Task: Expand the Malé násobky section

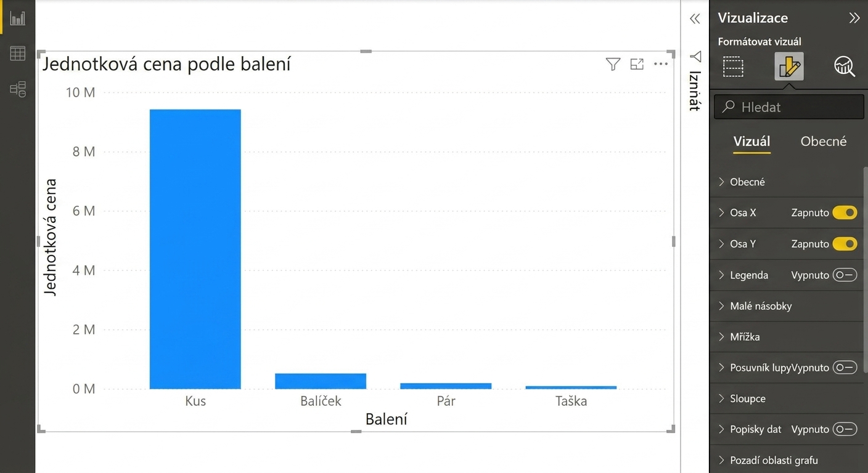Action: (x=787, y=306)
